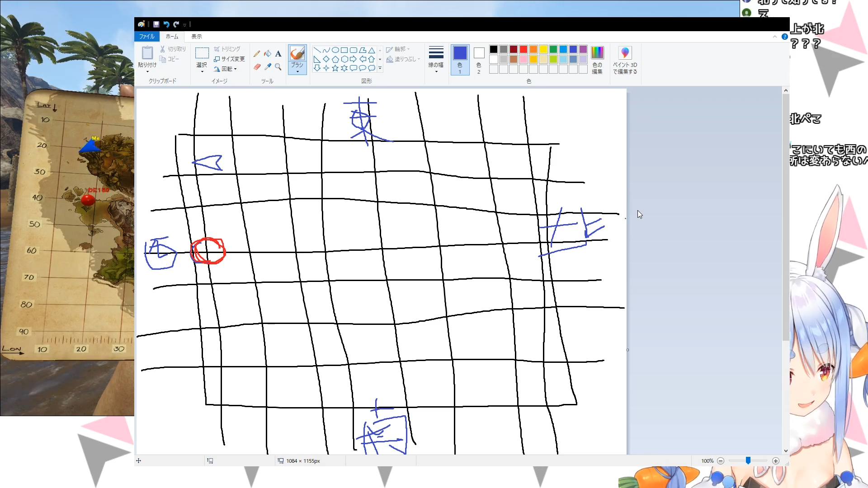
Task: Select the Eraser tool
Action: (x=257, y=67)
